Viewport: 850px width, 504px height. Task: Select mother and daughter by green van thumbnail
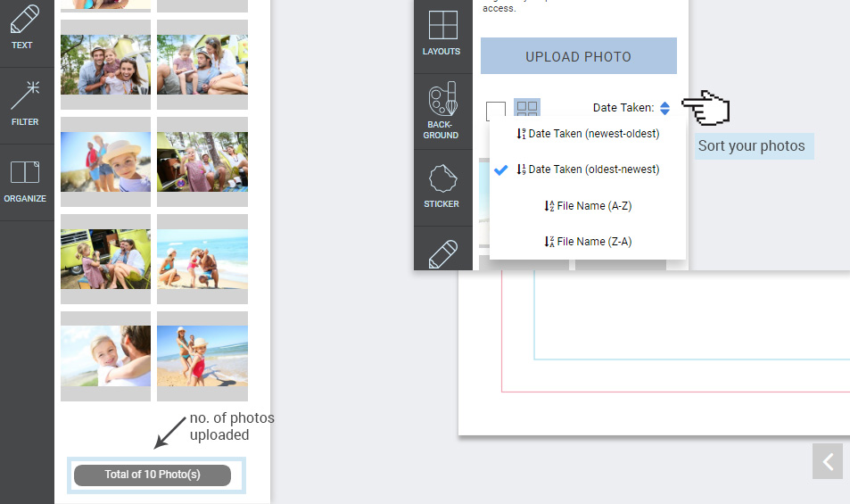106,259
